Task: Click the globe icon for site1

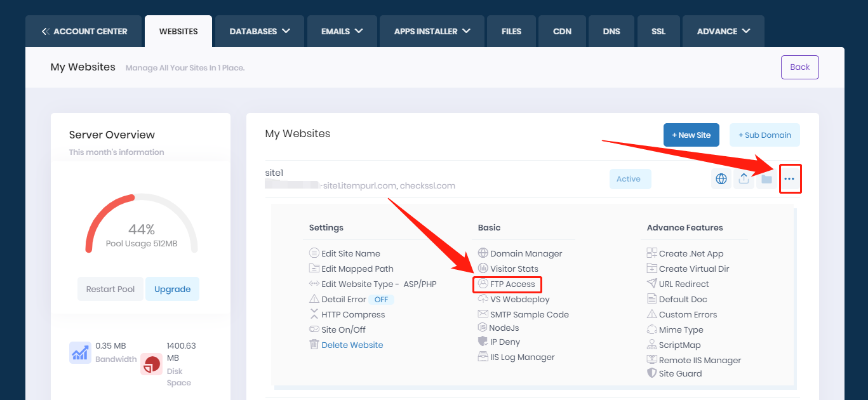Action: [x=721, y=179]
